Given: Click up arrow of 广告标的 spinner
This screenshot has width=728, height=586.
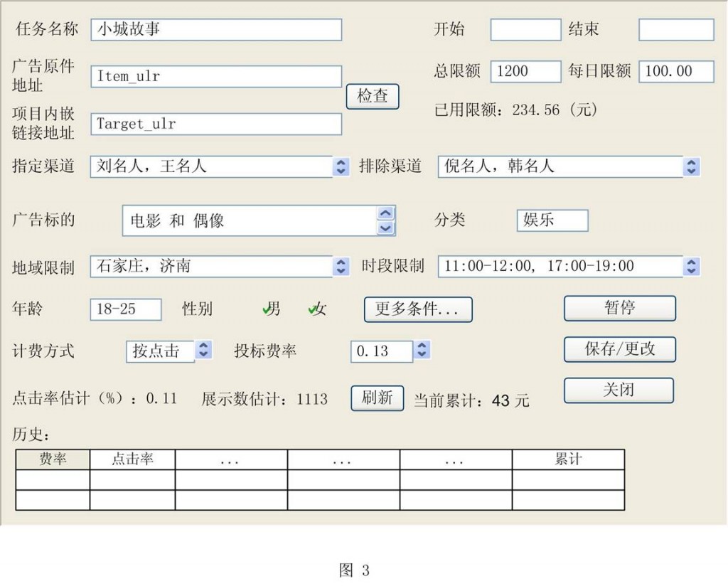Looking at the screenshot, I should point(386,213).
